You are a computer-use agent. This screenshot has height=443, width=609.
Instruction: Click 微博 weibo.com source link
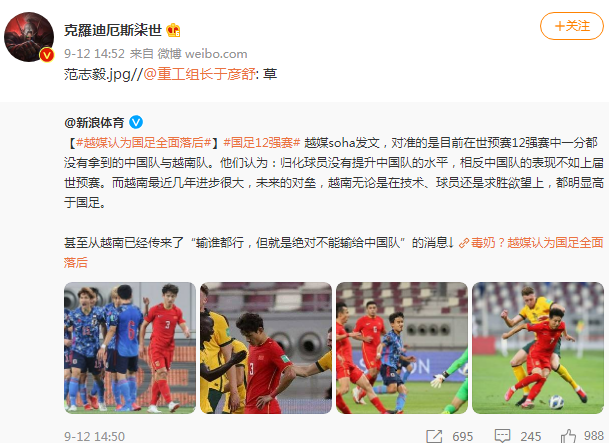click(202, 54)
